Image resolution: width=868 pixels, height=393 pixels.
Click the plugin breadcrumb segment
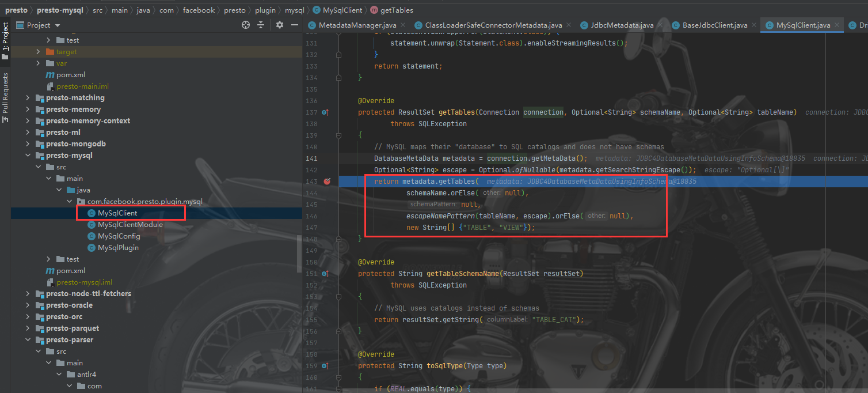pos(265,10)
